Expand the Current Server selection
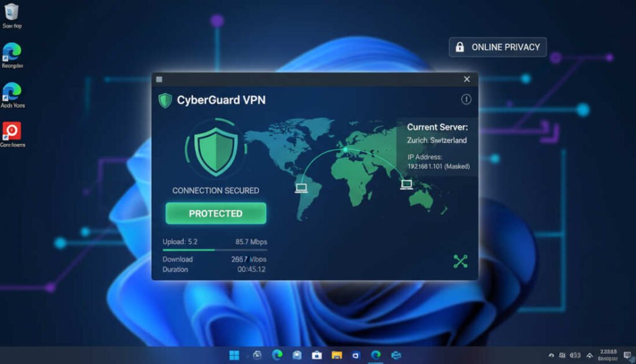Screen dimensions: 636x364 tap(437, 127)
